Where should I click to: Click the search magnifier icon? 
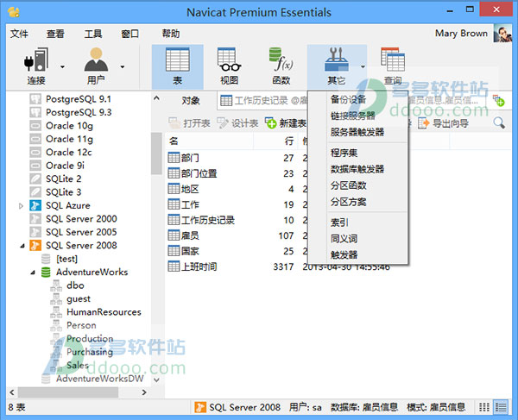(499, 123)
